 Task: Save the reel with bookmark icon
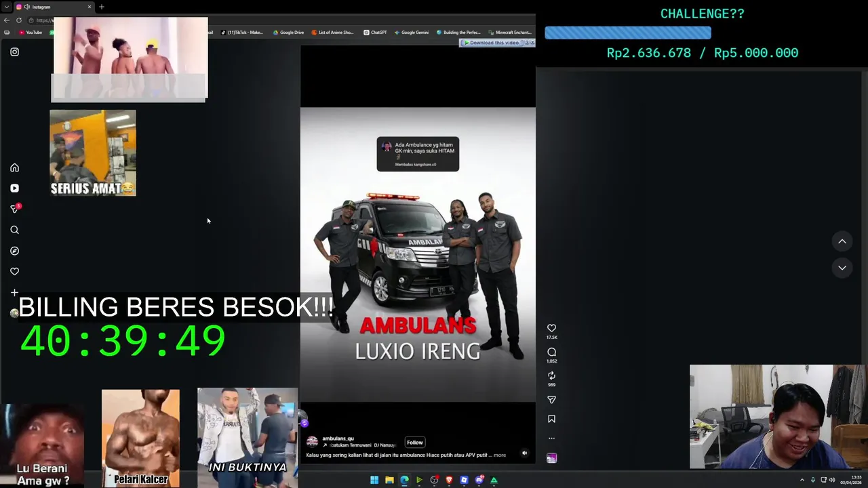click(551, 419)
